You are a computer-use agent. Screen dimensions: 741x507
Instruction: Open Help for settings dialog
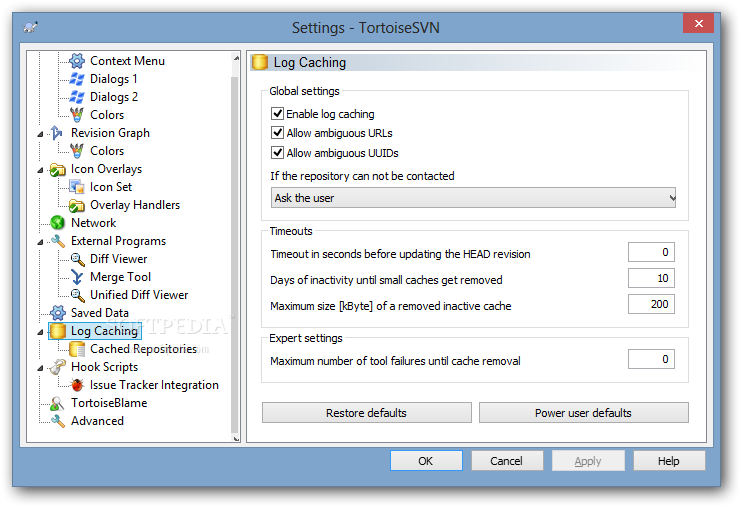tap(669, 461)
